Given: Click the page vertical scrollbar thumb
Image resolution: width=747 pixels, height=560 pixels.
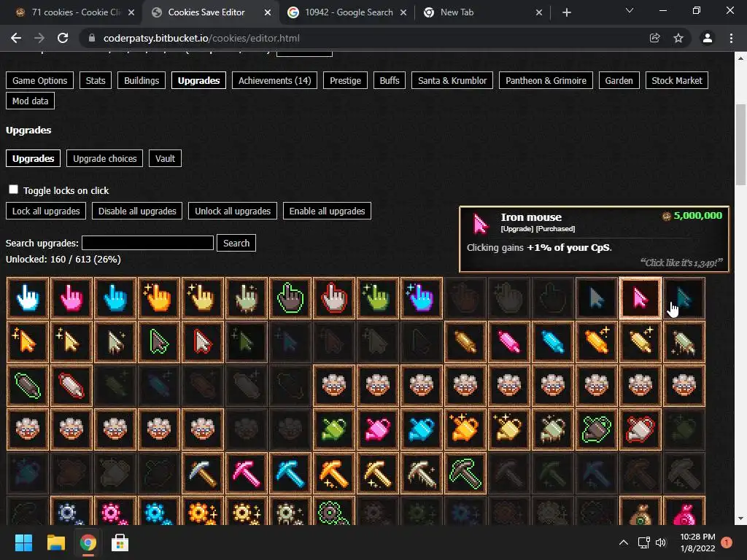Looking at the screenshot, I should click(x=740, y=145).
